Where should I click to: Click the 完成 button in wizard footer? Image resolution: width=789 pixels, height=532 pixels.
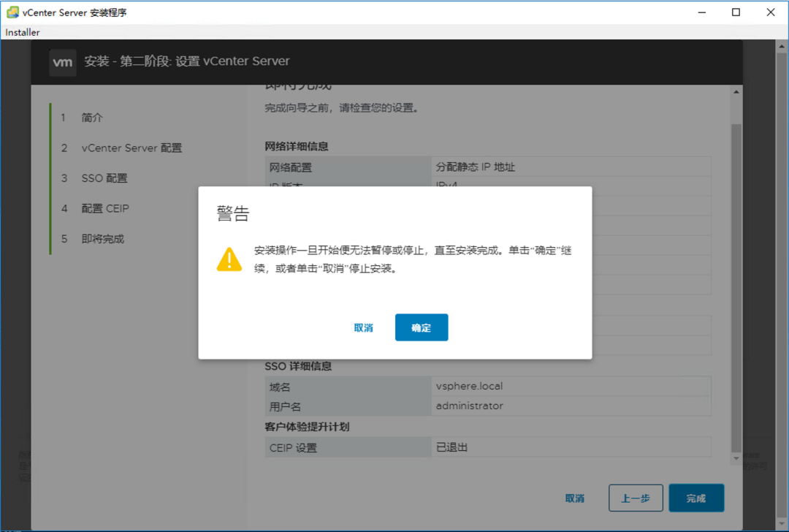[x=696, y=498]
